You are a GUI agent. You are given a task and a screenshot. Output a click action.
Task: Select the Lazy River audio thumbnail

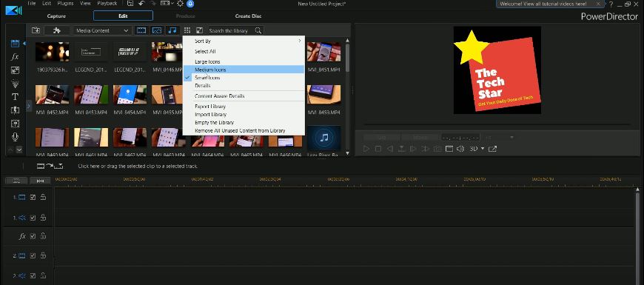click(x=323, y=138)
